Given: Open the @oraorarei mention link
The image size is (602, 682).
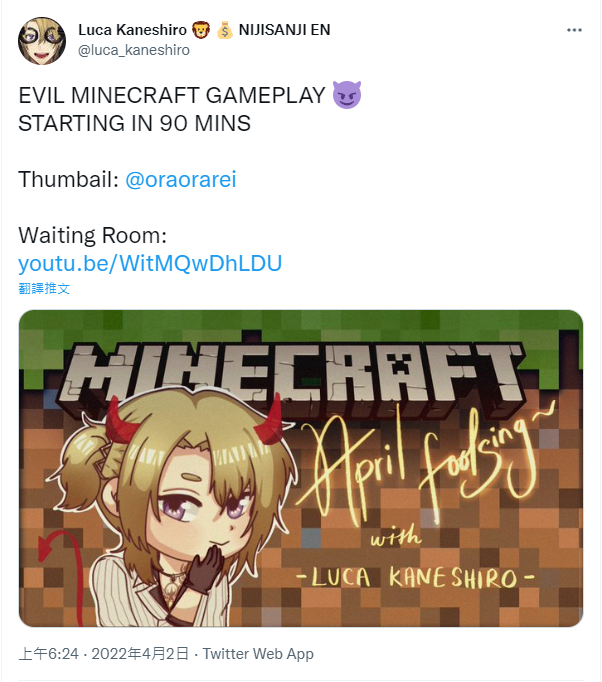Looking at the screenshot, I should pos(181,179).
